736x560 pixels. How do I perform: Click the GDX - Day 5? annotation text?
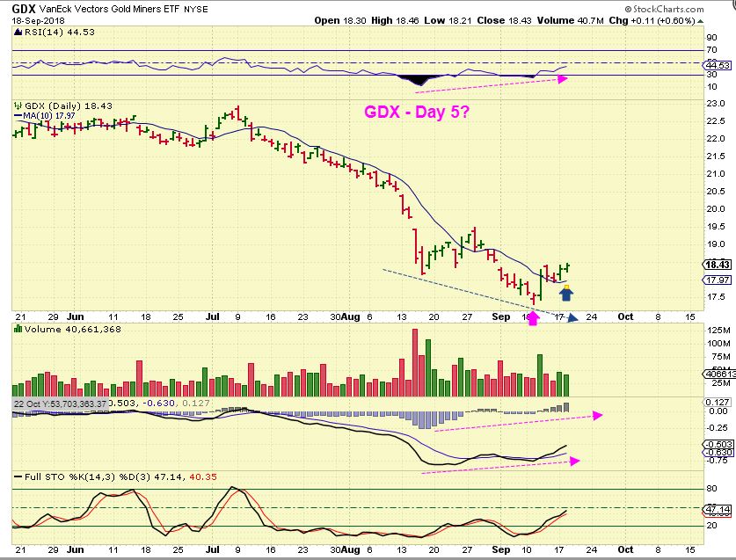(x=416, y=112)
